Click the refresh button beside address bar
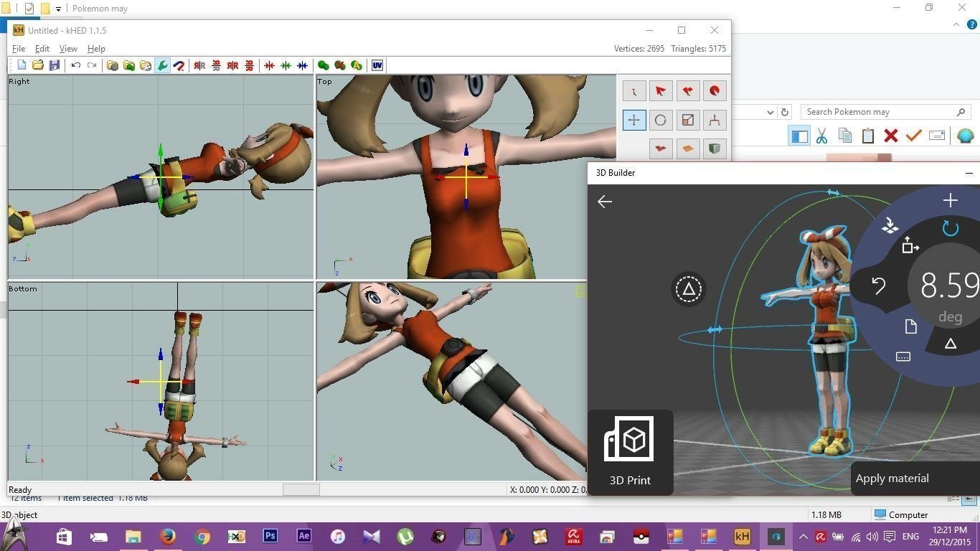 coord(785,112)
